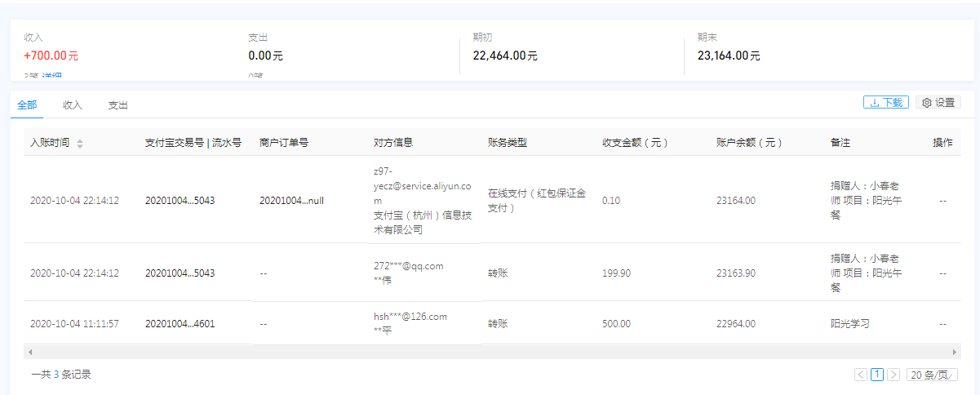Open the 设置 settings gear button
The width and height of the screenshot is (980, 395).
(938, 103)
